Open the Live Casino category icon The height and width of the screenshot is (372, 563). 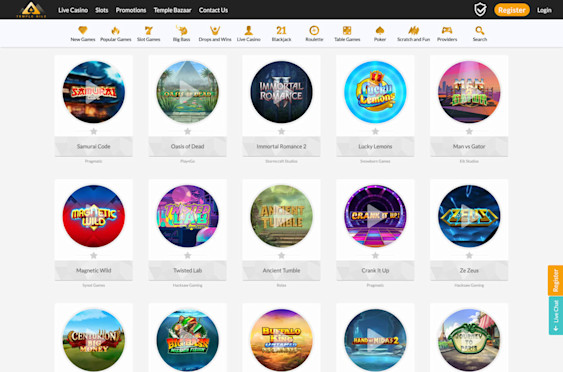point(248,31)
